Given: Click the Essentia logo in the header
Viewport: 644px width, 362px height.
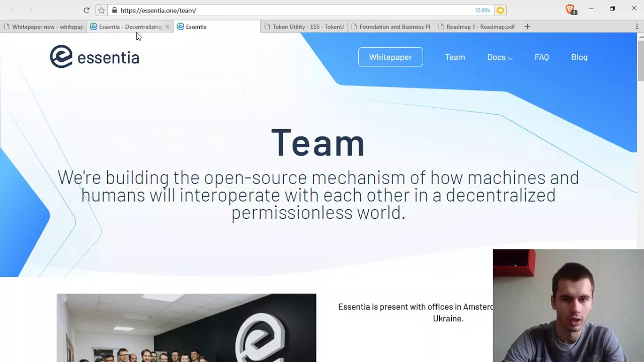Looking at the screenshot, I should (95, 57).
